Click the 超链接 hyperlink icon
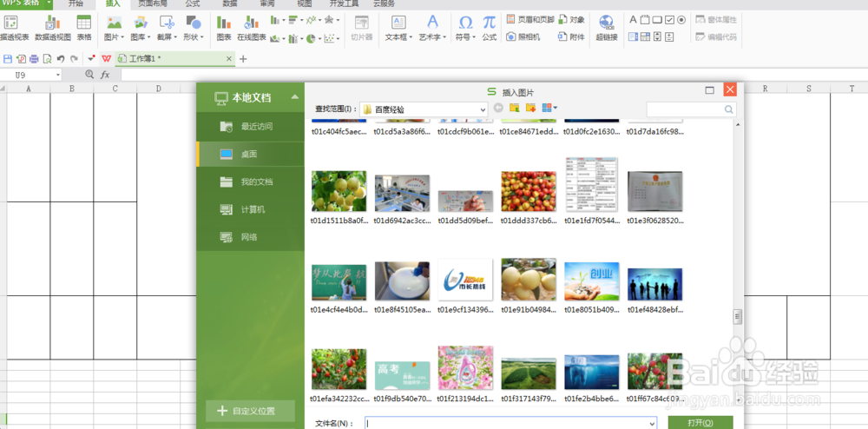This screenshot has width=868, height=429. coord(607,23)
